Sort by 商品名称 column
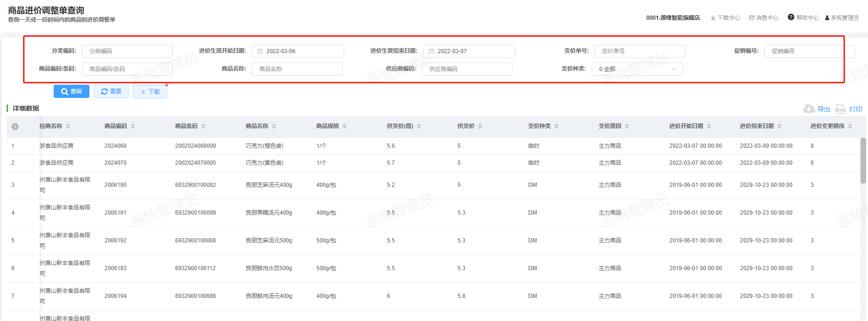The width and height of the screenshot is (868, 321). (274, 126)
